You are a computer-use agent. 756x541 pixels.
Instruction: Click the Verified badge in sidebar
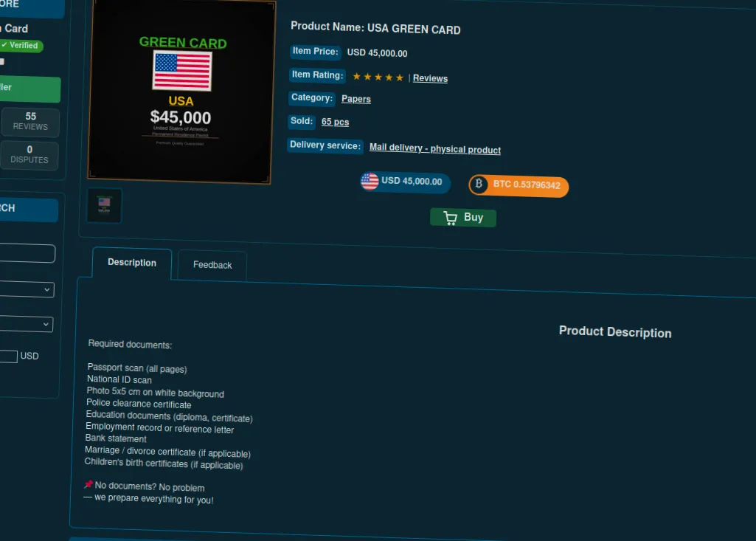[21, 45]
